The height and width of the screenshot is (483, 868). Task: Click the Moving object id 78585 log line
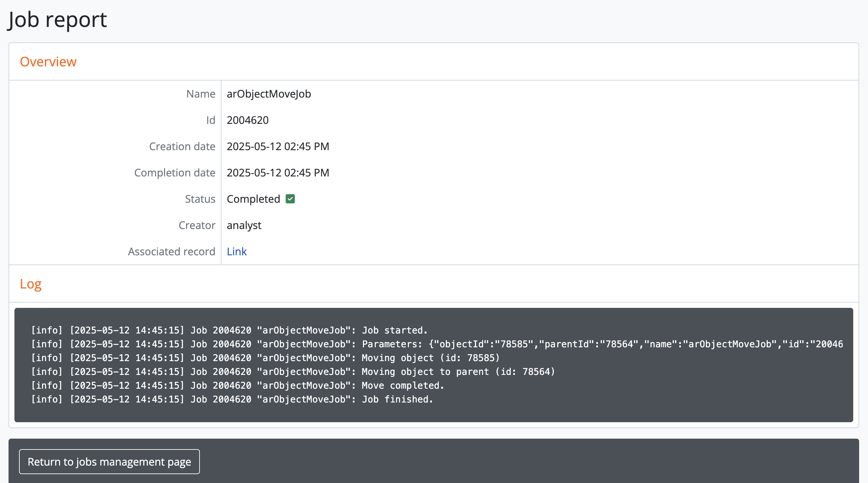pos(265,358)
